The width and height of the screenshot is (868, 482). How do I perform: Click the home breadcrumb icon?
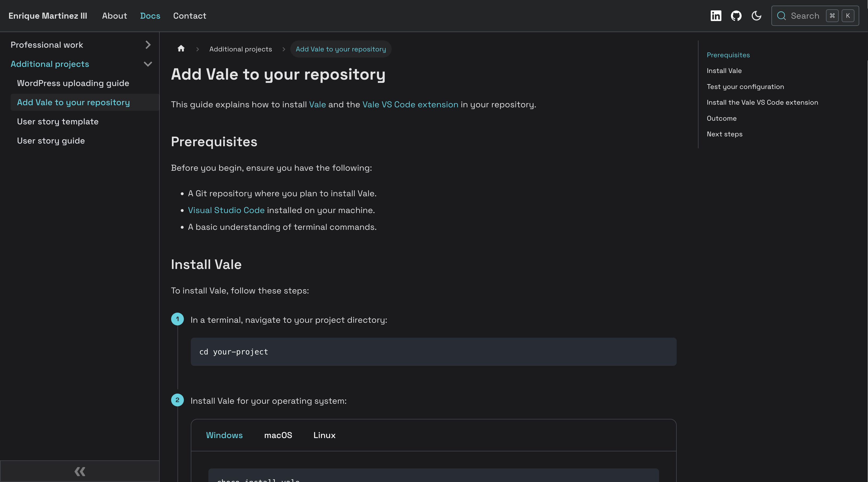click(181, 49)
